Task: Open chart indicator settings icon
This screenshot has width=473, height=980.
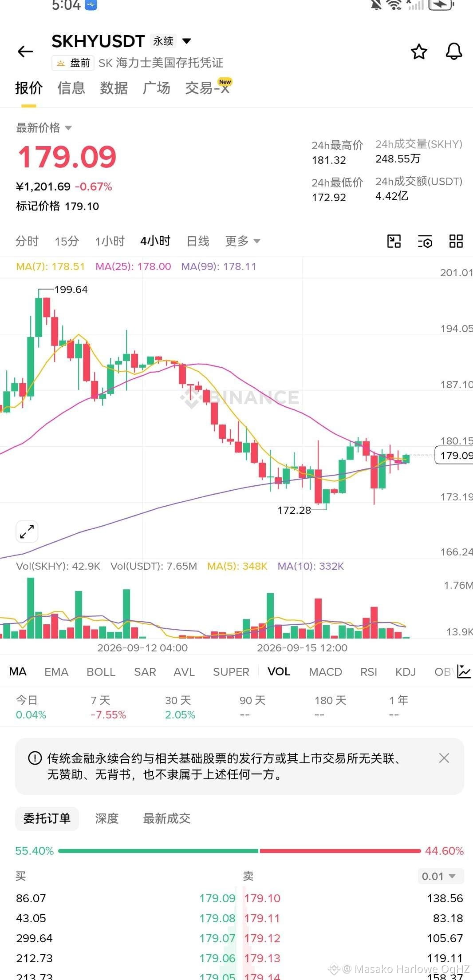Action: click(425, 241)
